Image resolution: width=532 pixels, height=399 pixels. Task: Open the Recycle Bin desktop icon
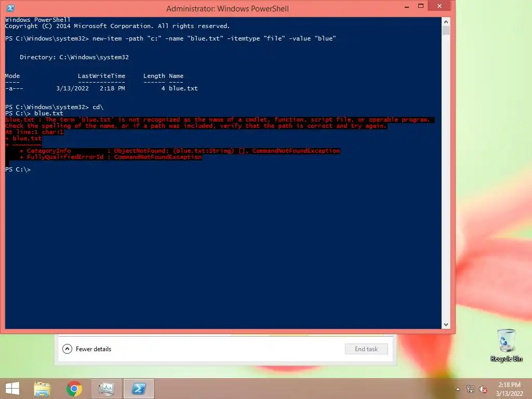pyautogui.click(x=506, y=345)
